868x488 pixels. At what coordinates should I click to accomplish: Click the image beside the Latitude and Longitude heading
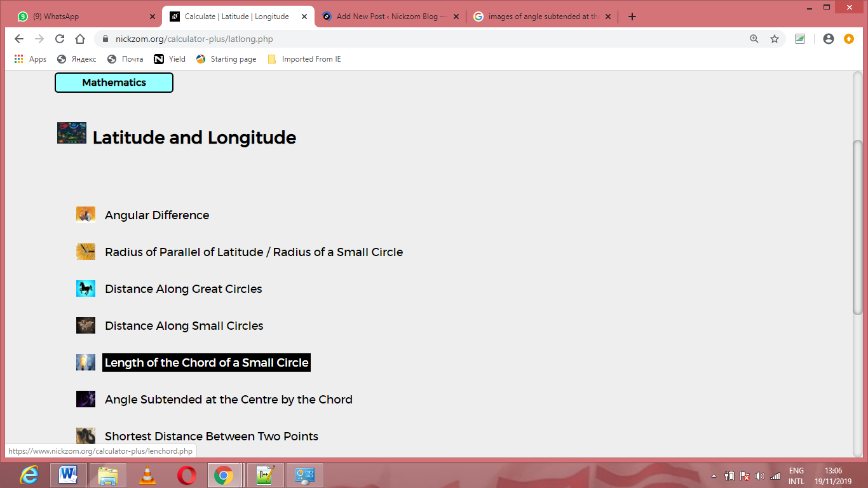click(72, 133)
